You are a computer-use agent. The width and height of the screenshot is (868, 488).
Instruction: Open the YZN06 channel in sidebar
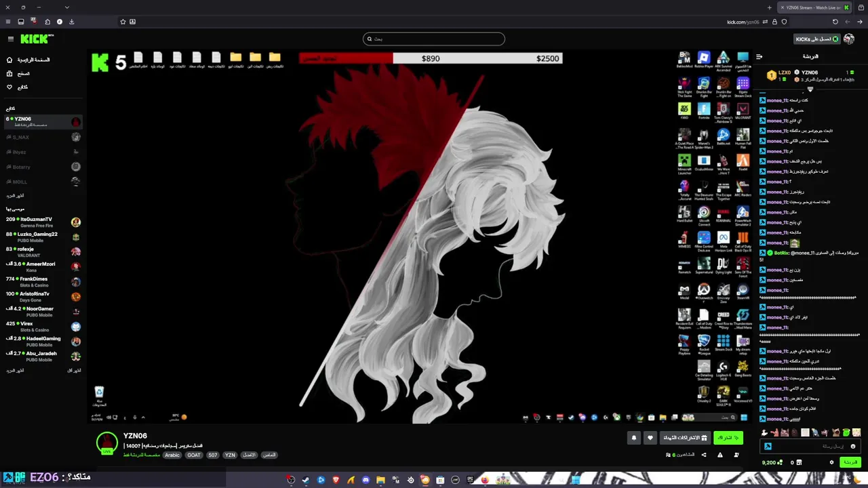pos(43,121)
